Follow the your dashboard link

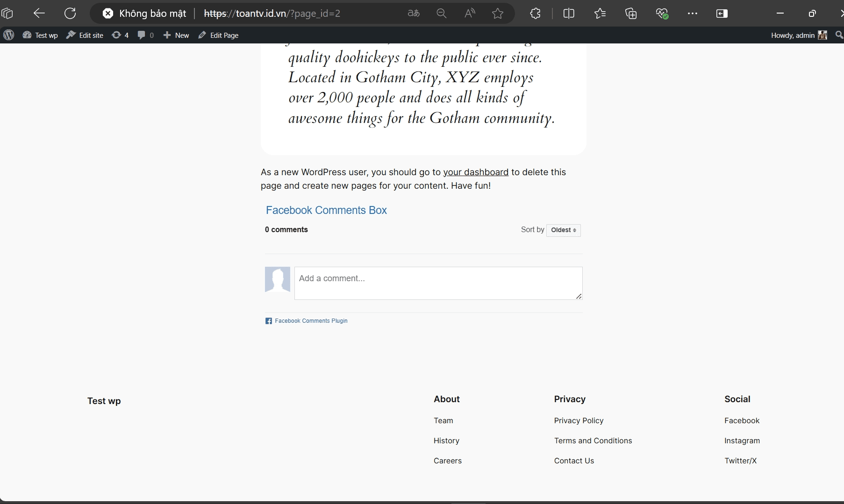click(x=476, y=172)
